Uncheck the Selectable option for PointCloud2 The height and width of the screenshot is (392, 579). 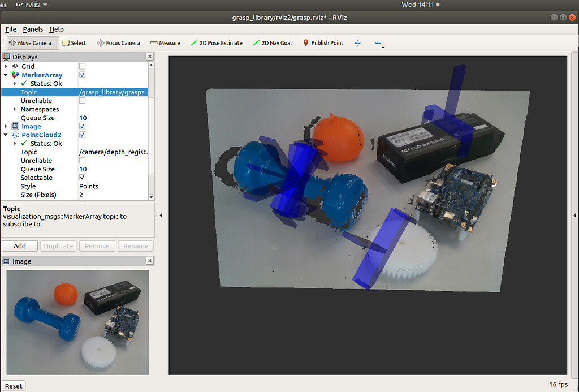tap(82, 178)
